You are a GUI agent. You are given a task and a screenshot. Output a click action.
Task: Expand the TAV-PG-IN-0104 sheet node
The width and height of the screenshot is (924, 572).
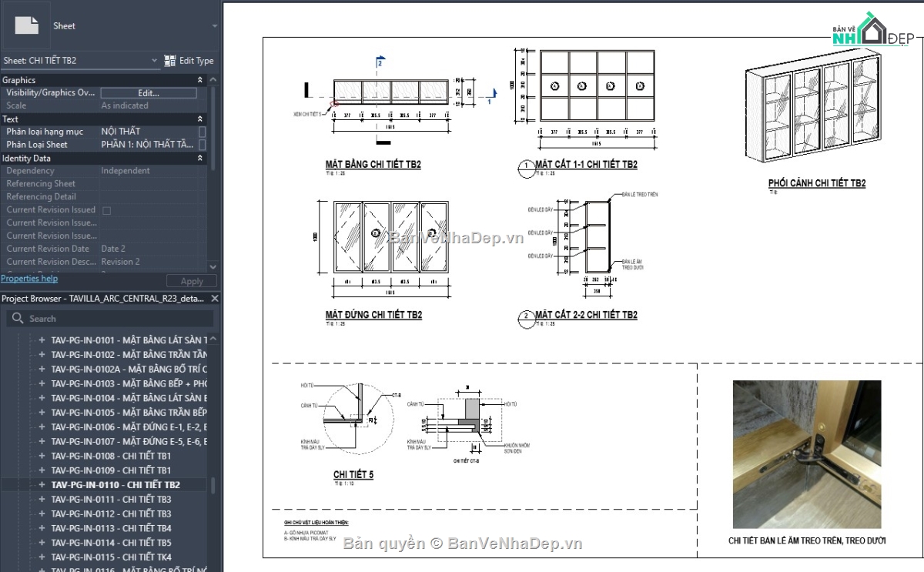point(42,398)
